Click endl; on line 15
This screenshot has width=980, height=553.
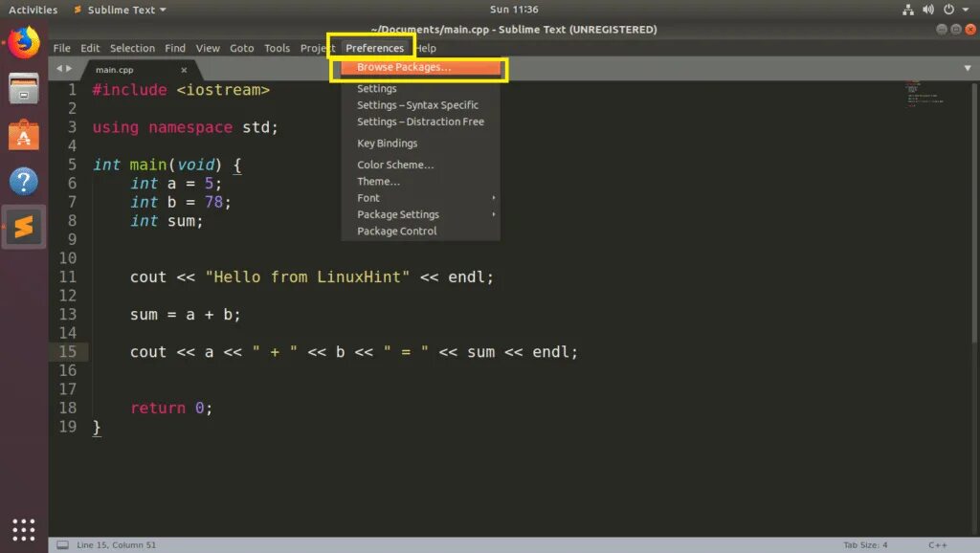point(555,352)
